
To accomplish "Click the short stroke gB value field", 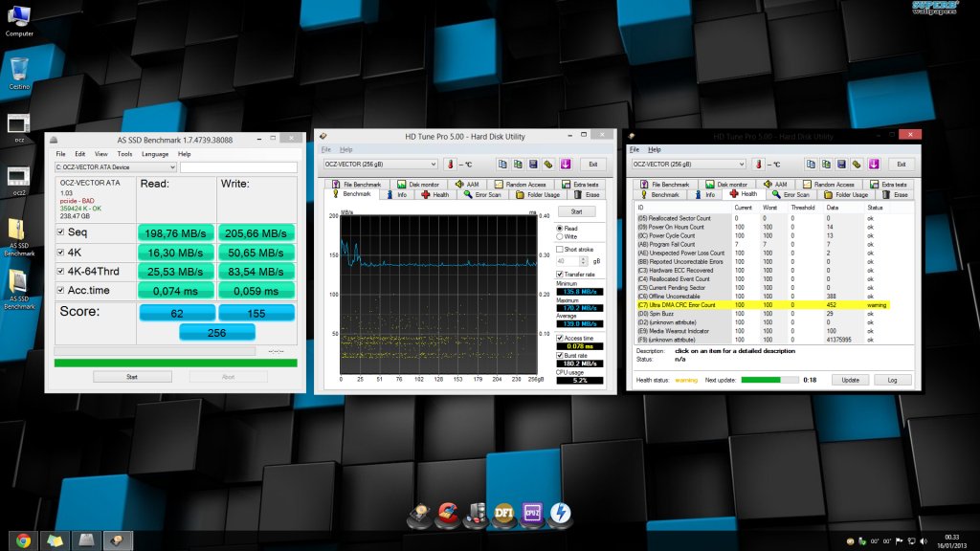I will 568,261.
